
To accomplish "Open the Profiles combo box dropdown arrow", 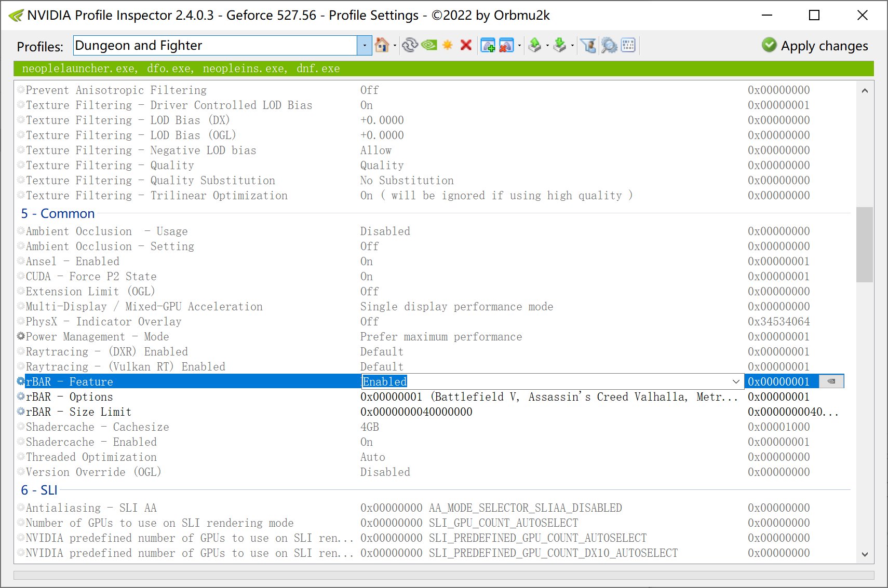I will [365, 46].
